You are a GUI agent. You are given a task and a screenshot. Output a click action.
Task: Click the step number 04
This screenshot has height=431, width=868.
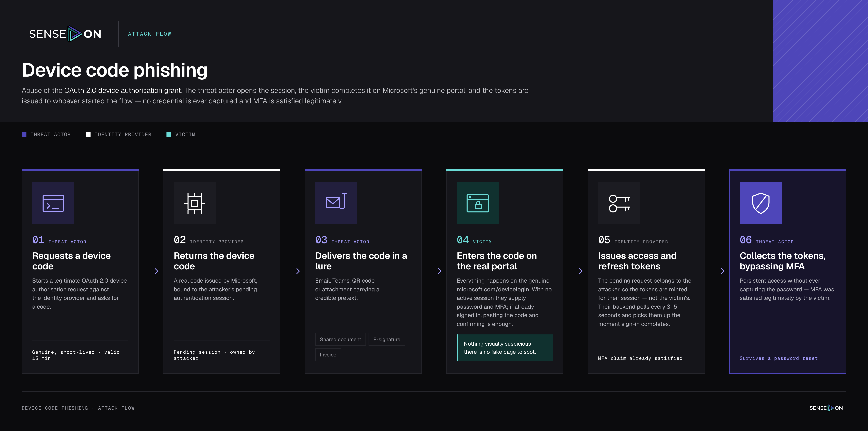(463, 240)
